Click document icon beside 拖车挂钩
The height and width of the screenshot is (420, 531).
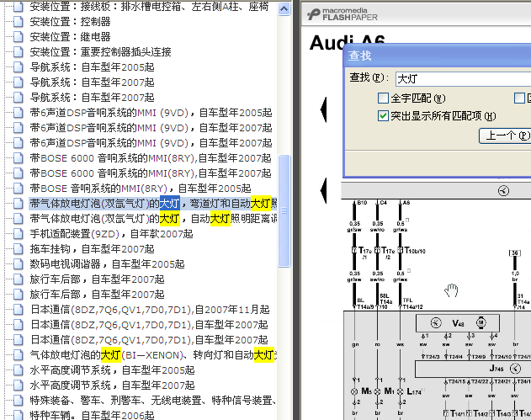18,249
